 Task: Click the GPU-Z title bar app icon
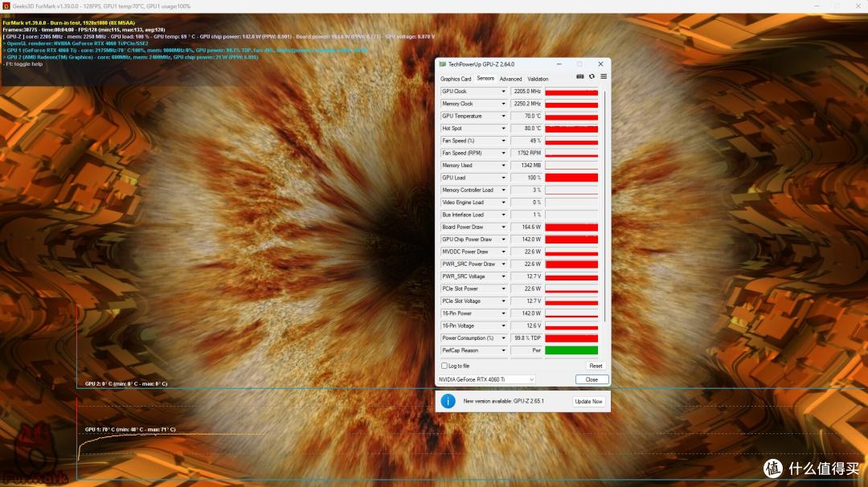point(442,64)
